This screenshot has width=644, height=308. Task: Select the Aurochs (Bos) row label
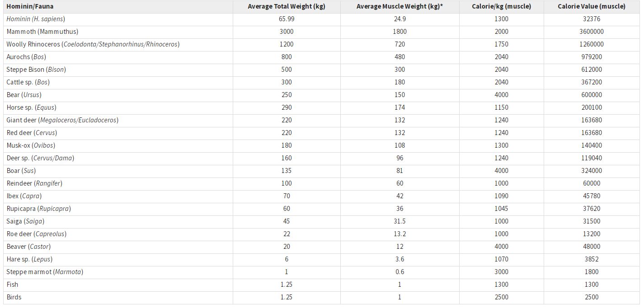[26, 57]
